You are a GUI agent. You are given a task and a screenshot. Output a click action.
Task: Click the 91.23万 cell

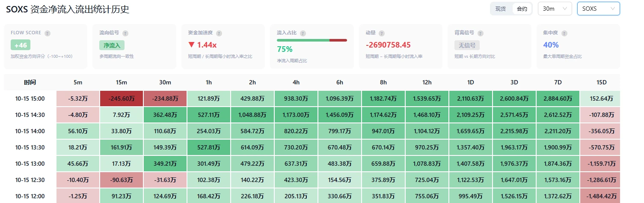click(x=122, y=196)
